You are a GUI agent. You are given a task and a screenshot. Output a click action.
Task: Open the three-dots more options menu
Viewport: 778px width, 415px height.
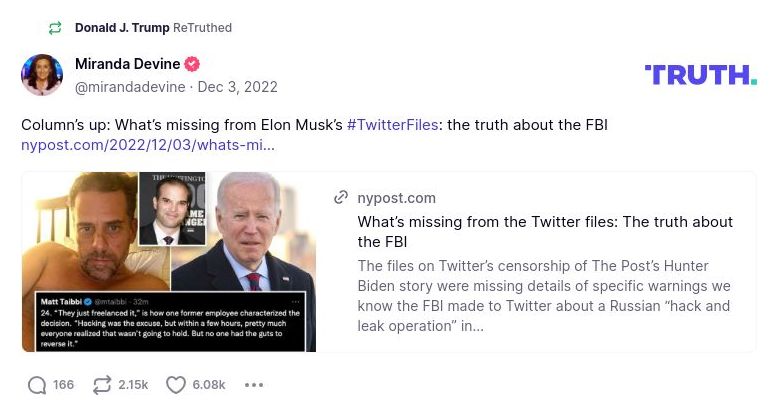254,385
